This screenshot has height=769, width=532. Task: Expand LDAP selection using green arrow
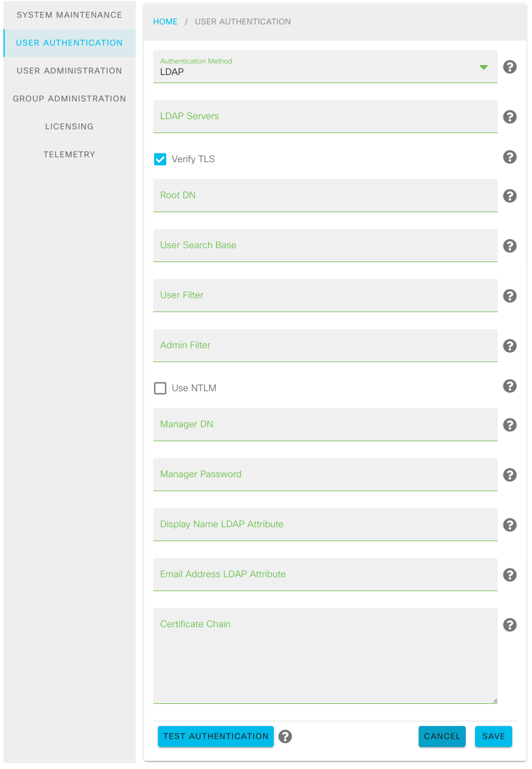point(483,67)
